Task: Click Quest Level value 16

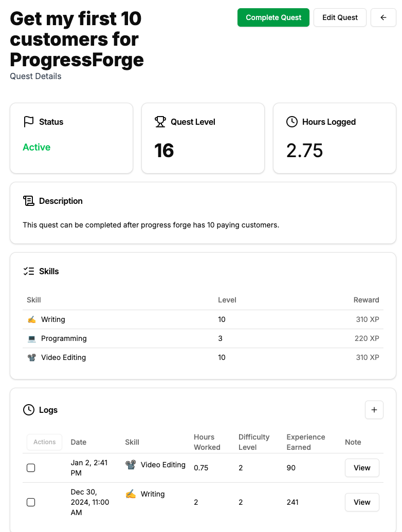Action: click(x=164, y=150)
